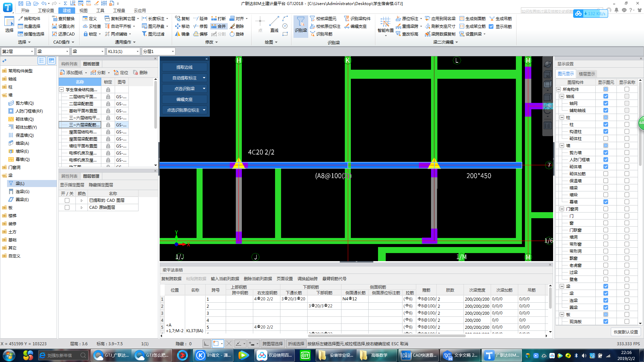
Task: Click the horizontal scrollbar of the beam table
Action: click(387, 336)
